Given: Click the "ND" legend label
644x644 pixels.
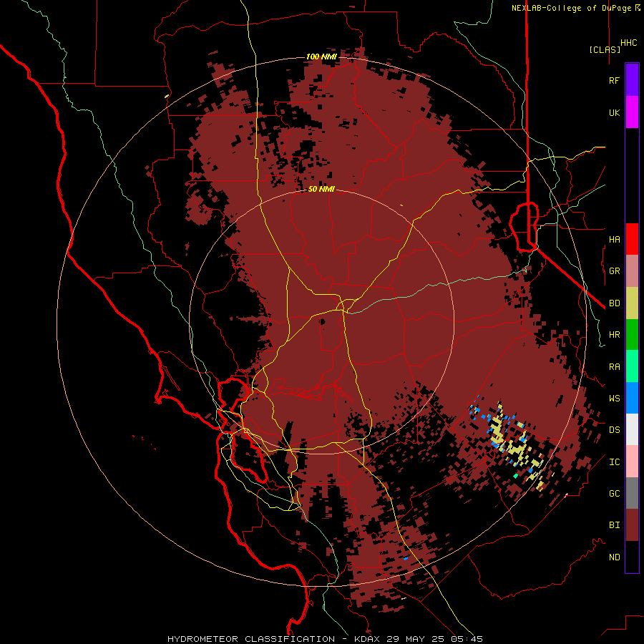Looking at the screenshot, I should click(614, 557).
